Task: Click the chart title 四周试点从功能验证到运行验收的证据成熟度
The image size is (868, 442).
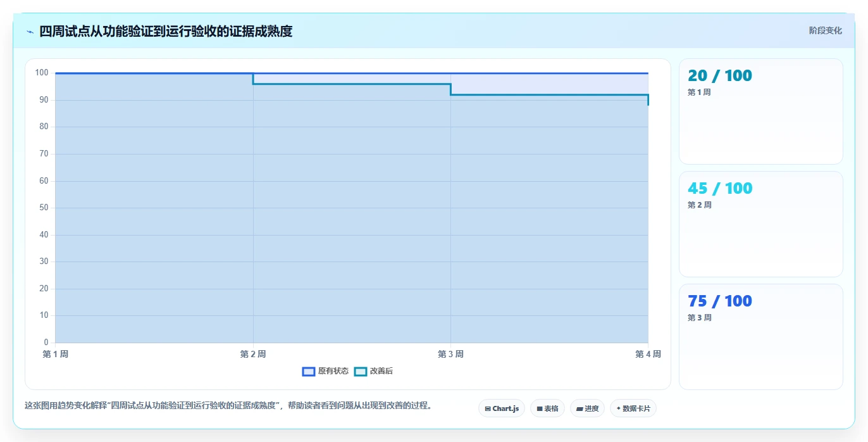Action: [x=166, y=32]
